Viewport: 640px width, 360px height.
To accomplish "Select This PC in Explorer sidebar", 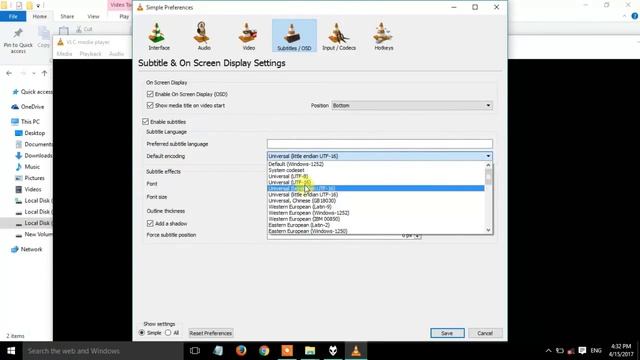I will [x=26, y=122].
